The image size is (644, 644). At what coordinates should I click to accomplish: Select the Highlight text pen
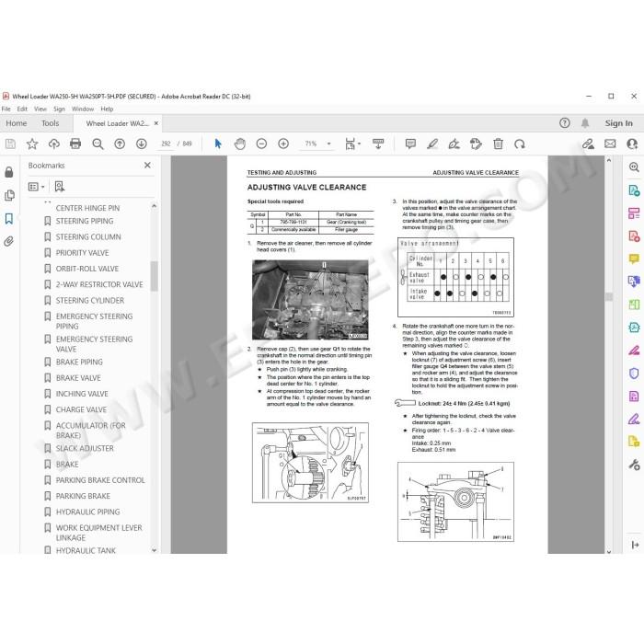(432, 144)
